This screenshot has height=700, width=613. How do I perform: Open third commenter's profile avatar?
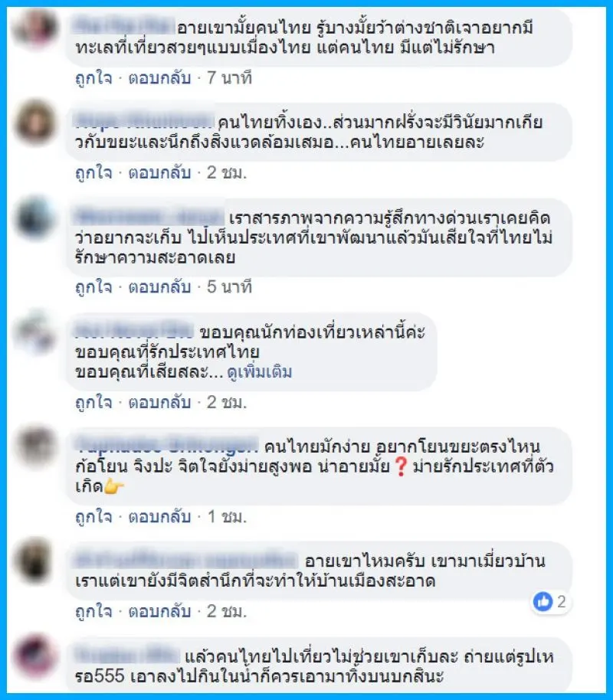[x=36, y=218]
